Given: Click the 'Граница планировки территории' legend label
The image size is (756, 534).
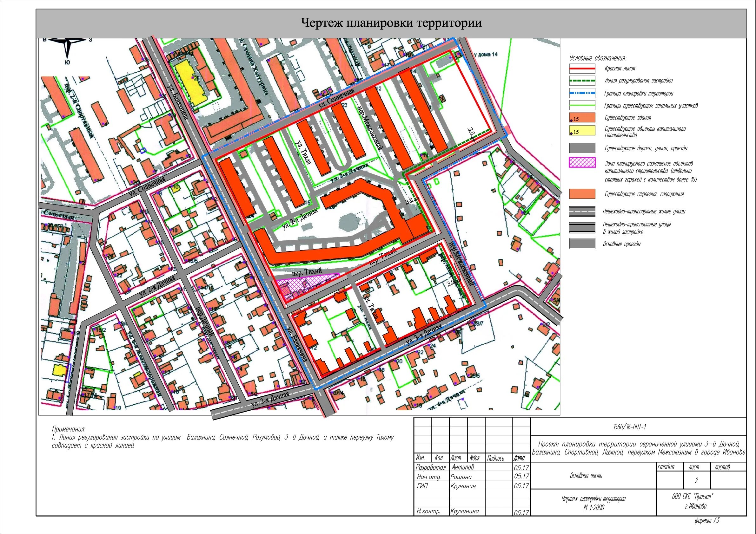Looking at the screenshot, I should pyautogui.click(x=639, y=94).
